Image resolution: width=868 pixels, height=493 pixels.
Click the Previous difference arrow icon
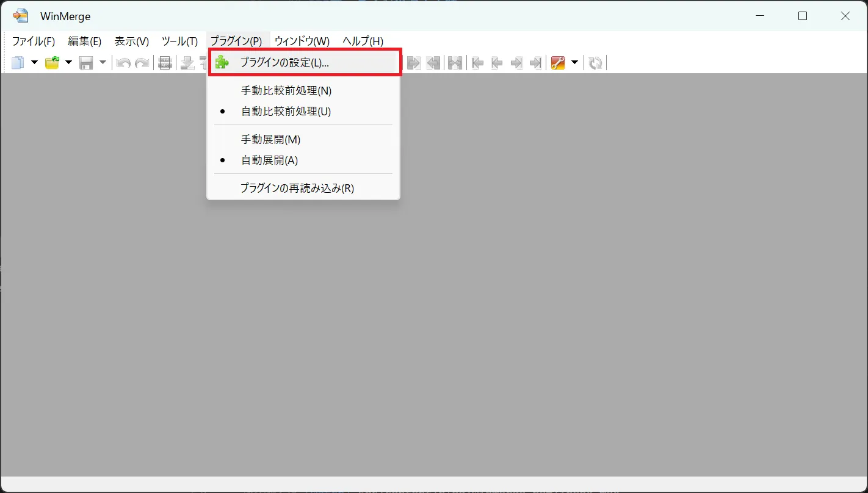[x=497, y=62]
